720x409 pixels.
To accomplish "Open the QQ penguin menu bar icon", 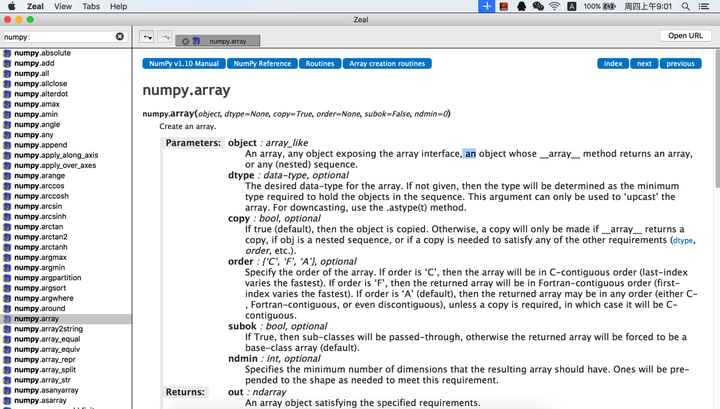I will (x=521, y=6).
